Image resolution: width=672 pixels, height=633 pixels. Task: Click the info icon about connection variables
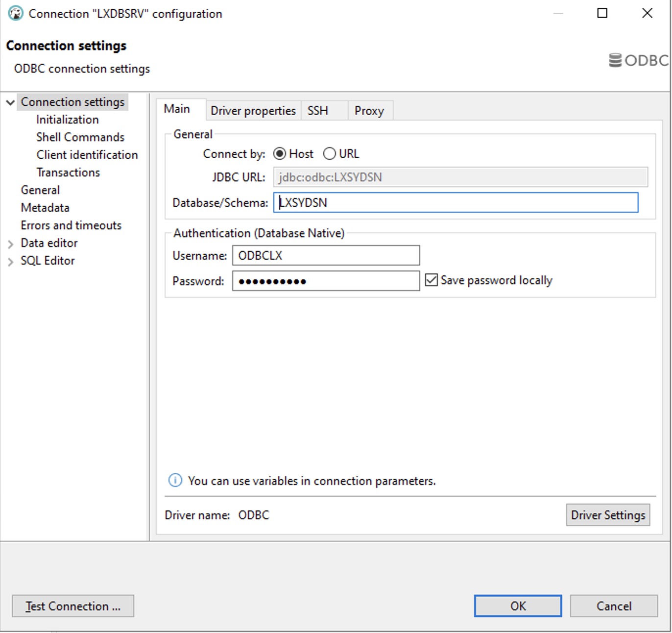175,481
